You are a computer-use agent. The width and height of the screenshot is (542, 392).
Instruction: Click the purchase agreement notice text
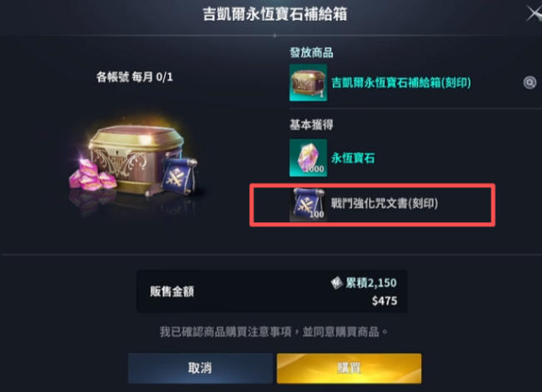[273, 332]
